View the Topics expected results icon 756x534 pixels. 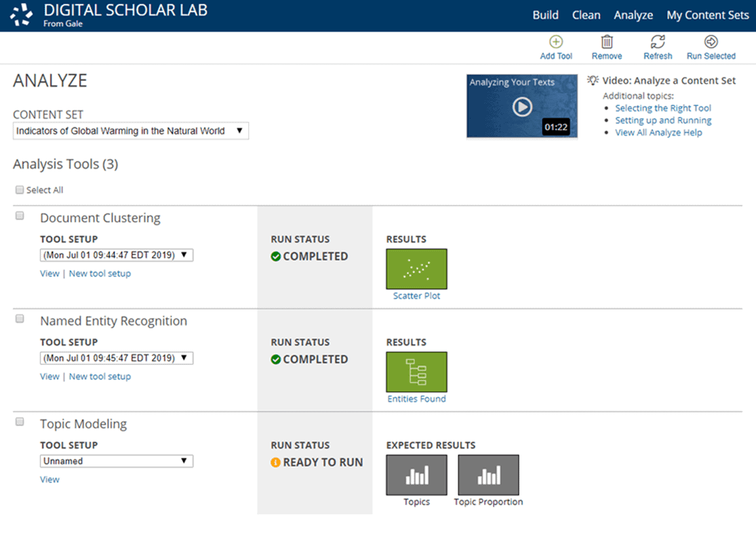(416, 474)
